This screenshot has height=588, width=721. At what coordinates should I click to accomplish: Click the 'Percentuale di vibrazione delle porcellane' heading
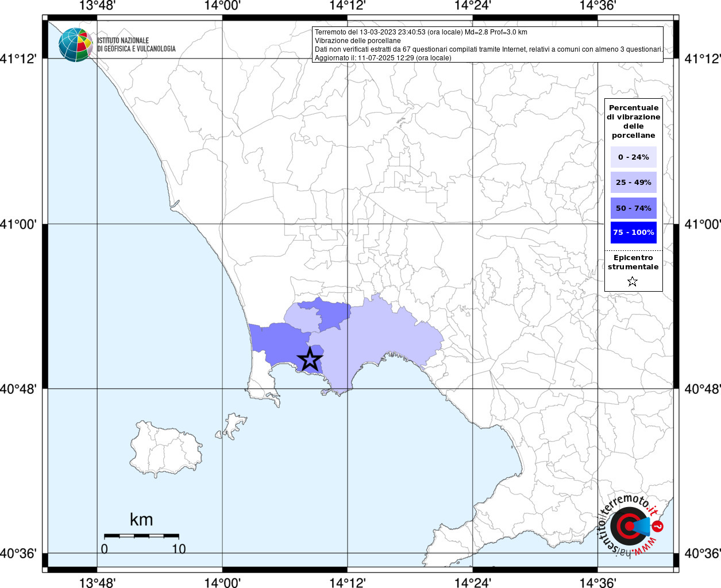634,122
